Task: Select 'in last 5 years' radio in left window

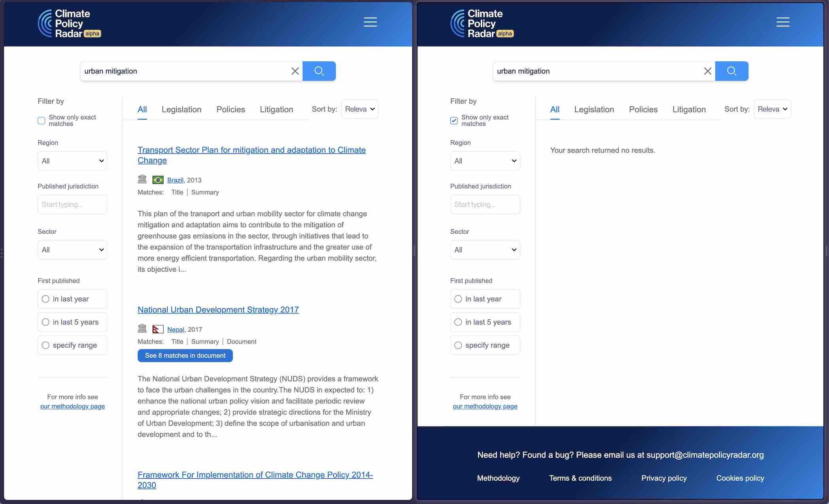Action: point(46,322)
